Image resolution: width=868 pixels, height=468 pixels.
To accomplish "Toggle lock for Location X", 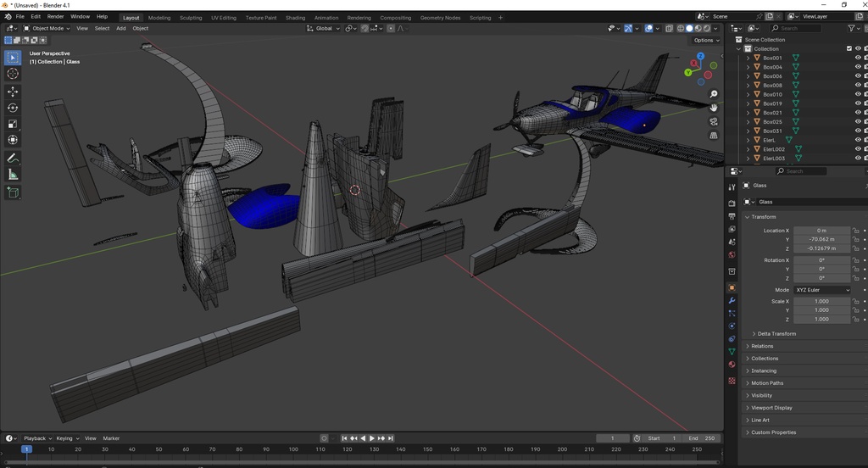I will [x=856, y=231].
